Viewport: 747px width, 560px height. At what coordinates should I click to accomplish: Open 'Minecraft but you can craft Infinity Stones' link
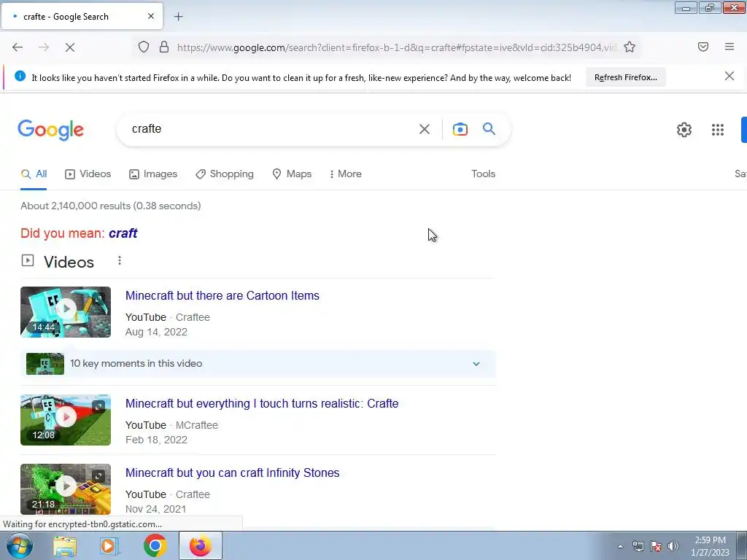(233, 472)
